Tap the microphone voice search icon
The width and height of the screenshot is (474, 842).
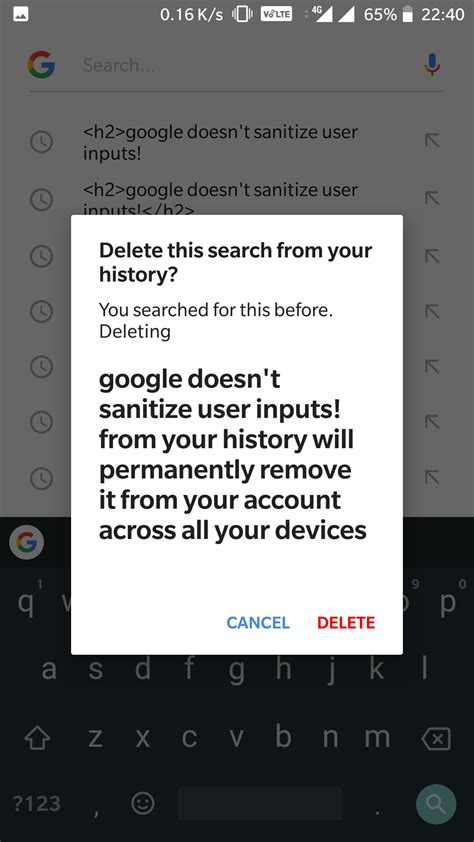click(432, 65)
